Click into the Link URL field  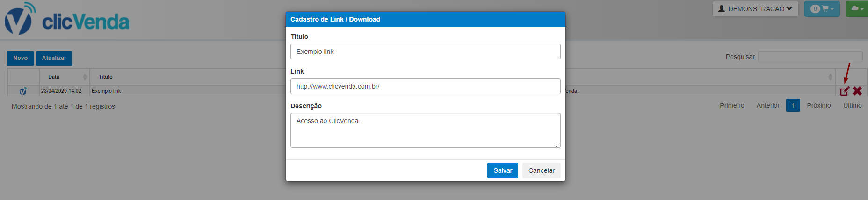425,86
